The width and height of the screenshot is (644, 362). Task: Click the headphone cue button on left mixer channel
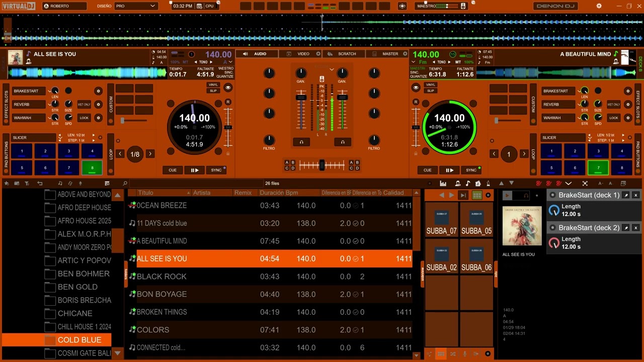coord(301,142)
